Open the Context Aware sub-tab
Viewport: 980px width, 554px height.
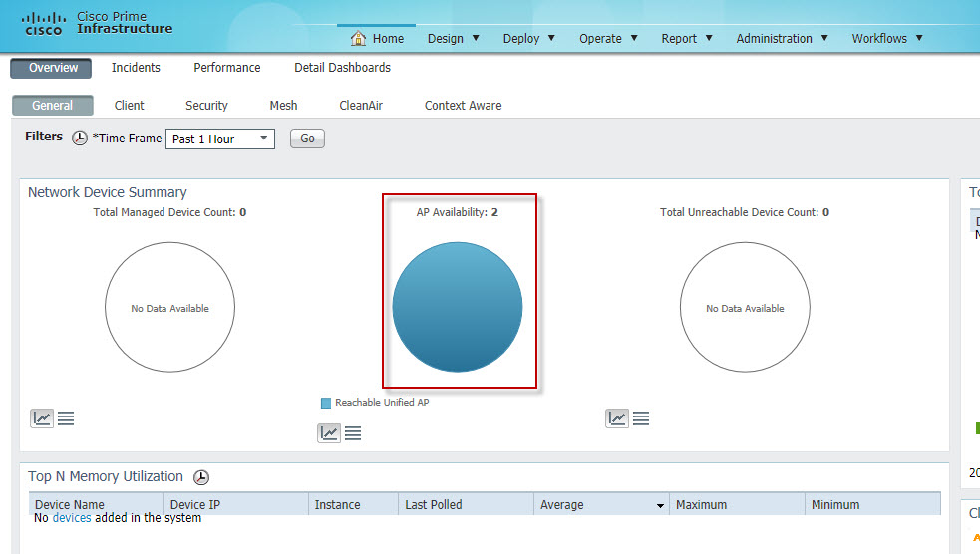[x=464, y=105]
